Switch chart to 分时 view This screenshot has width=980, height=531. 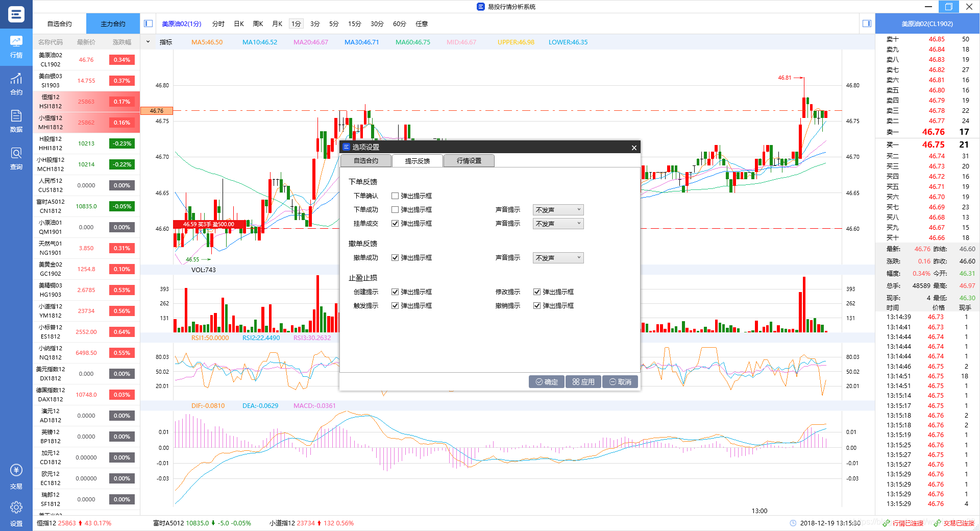(x=218, y=24)
